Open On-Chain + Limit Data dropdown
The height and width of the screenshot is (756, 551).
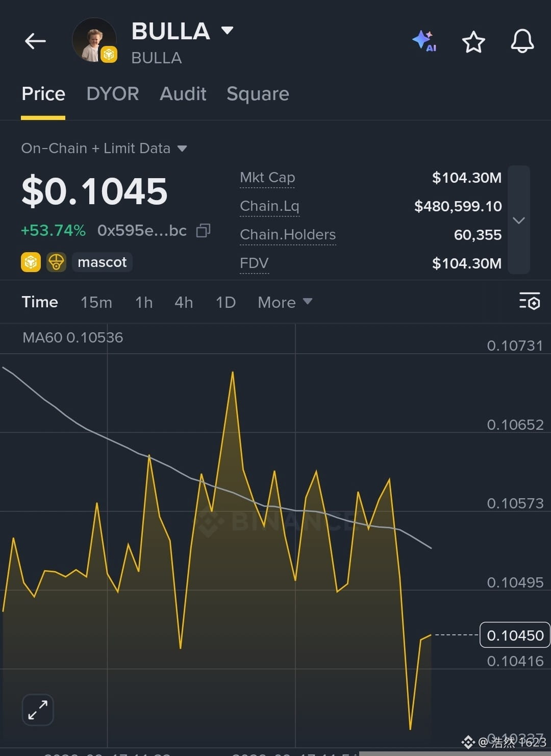(x=104, y=148)
